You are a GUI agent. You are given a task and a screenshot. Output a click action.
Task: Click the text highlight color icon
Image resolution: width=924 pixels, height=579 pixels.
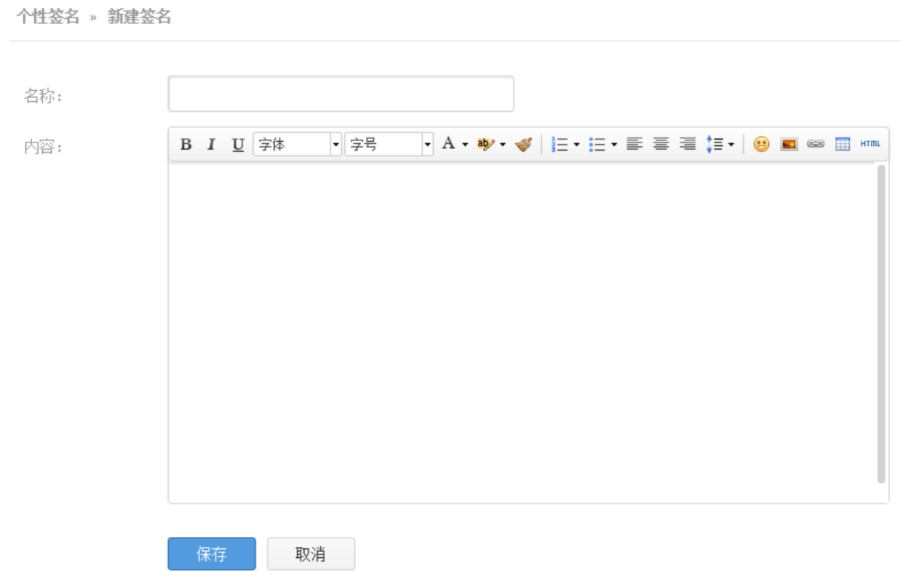point(485,144)
